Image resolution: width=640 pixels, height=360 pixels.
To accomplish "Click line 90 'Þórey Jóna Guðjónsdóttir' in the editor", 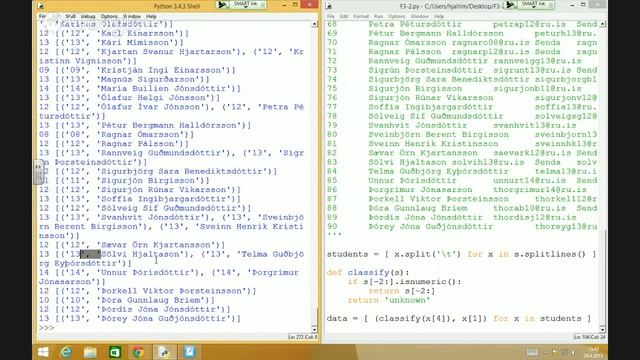I will (x=430, y=227).
